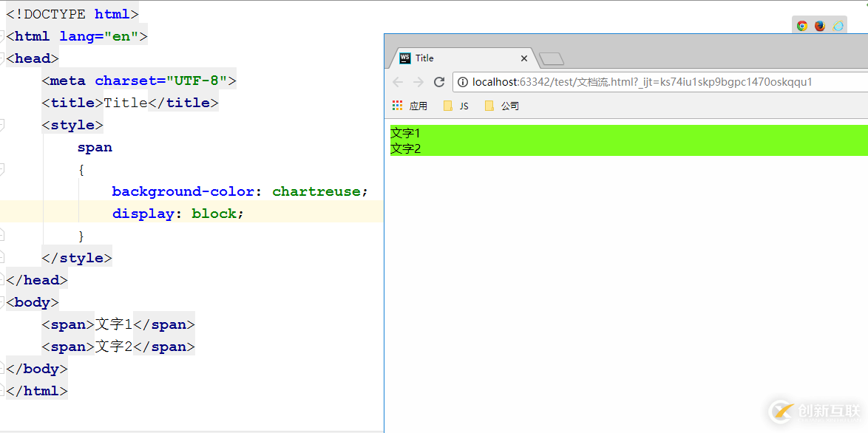
Task: Click the display: block declaration
Action: click(177, 214)
